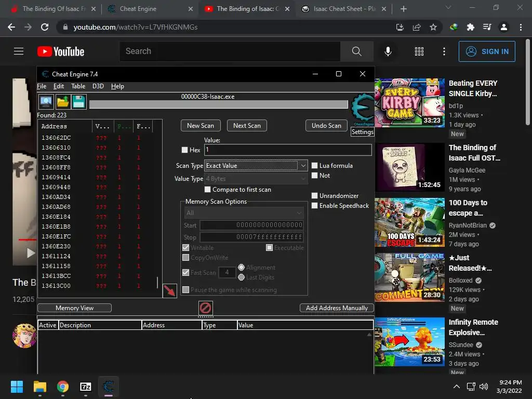Go back in the Chrome browser
The height and width of the screenshot is (399, 532).
[11, 27]
